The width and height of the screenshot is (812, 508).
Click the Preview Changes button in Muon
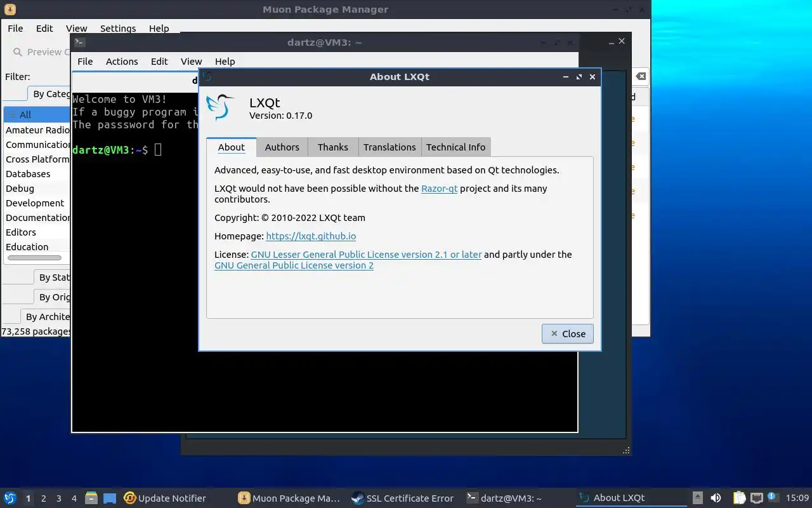(41, 52)
